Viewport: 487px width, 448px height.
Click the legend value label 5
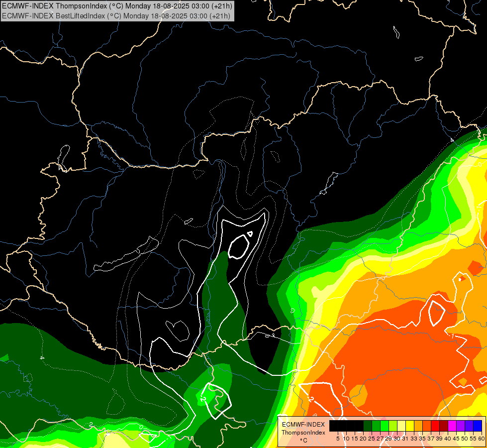click(x=338, y=439)
